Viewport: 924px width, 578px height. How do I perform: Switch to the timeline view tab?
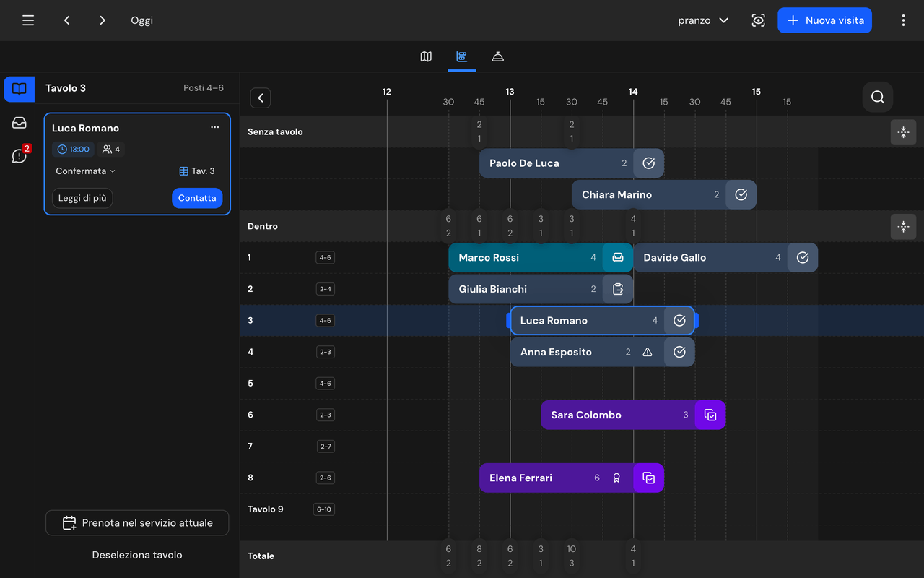[x=462, y=56]
